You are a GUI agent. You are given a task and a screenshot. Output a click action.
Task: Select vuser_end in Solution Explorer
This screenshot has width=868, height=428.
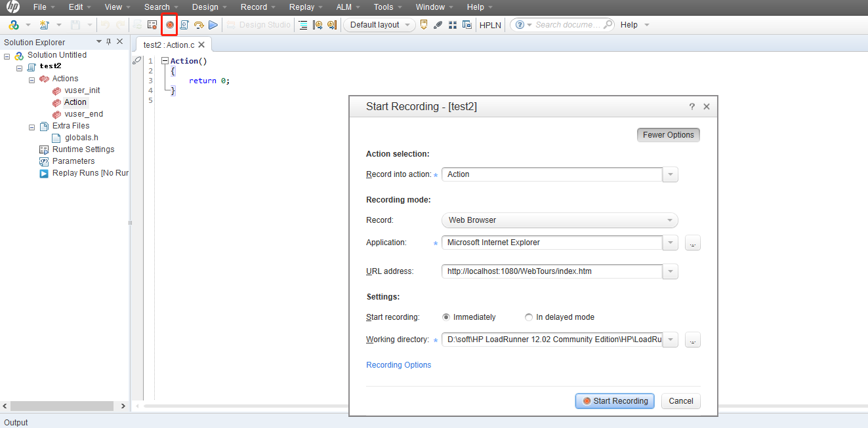tap(83, 114)
